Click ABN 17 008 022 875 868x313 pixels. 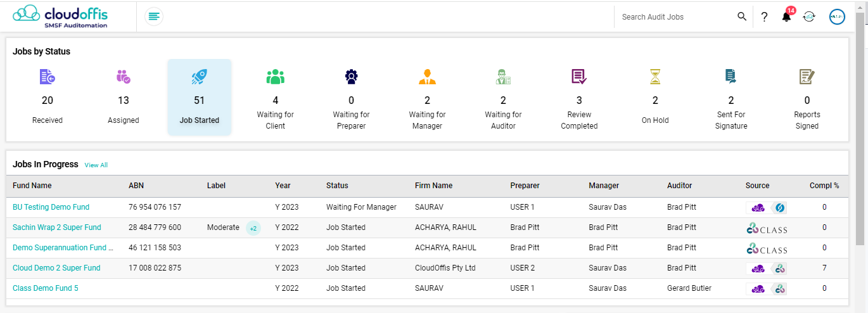[155, 268]
